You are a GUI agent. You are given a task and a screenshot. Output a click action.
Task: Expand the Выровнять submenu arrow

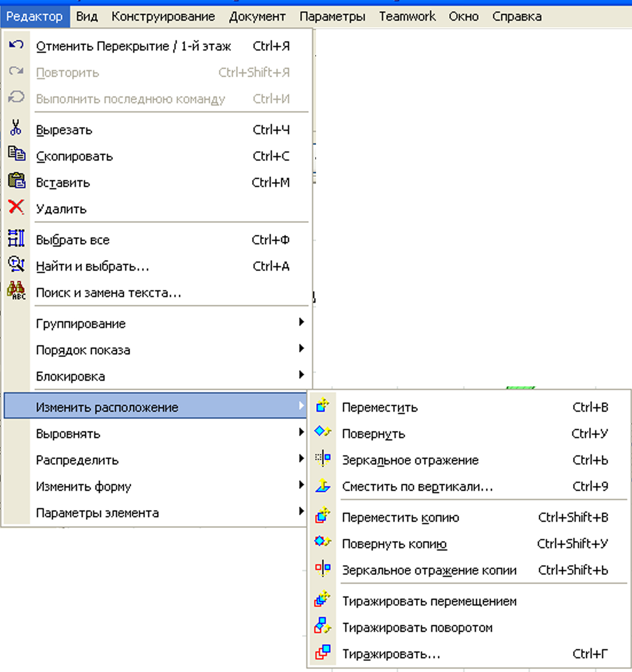[x=301, y=432]
